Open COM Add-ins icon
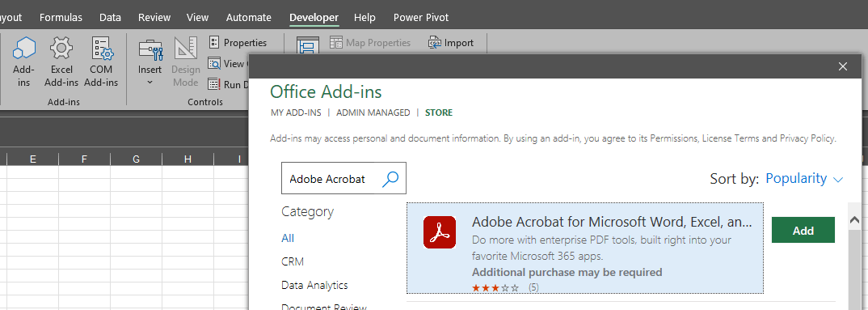The image size is (868, 310). click(x=101, y=49)
